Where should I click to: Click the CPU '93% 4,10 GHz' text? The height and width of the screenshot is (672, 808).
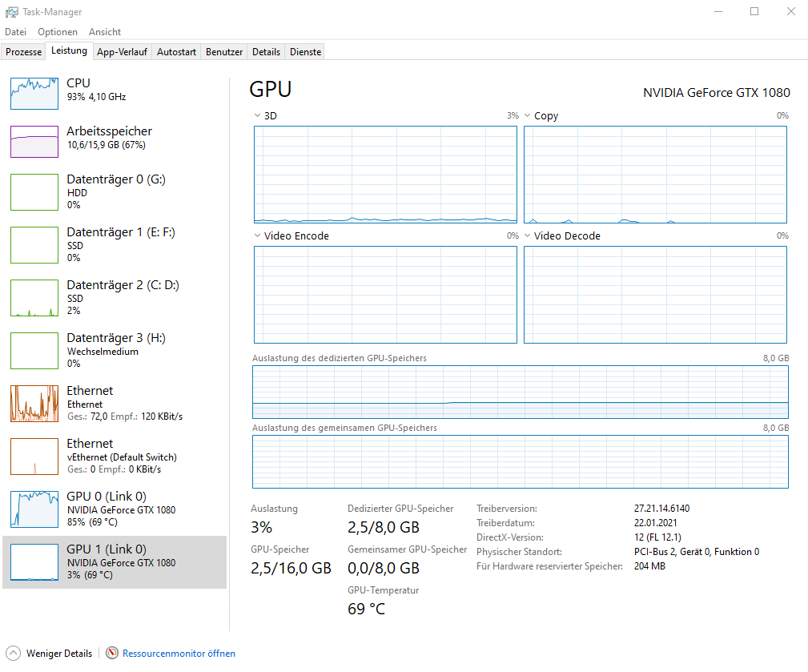[x=96, y=97]
